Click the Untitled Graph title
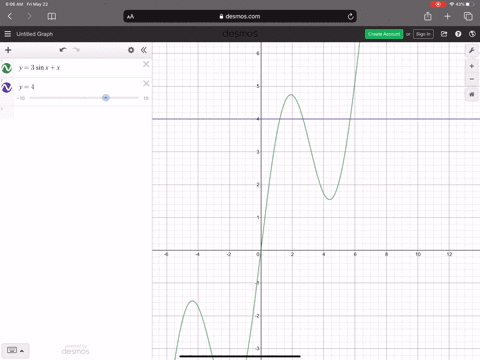Screen dimensions: 480x360 (35, 34)
